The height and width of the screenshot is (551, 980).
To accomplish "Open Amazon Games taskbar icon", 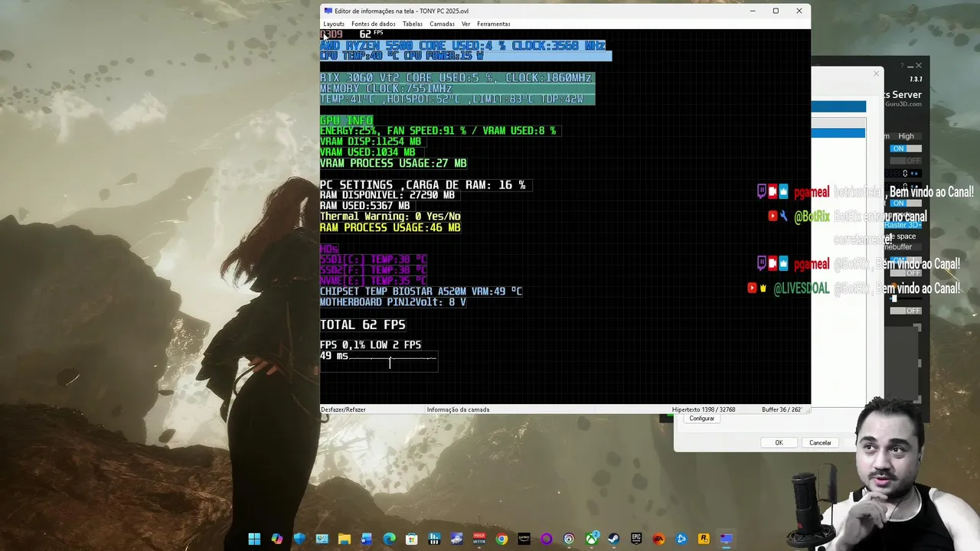I will 524,539.
